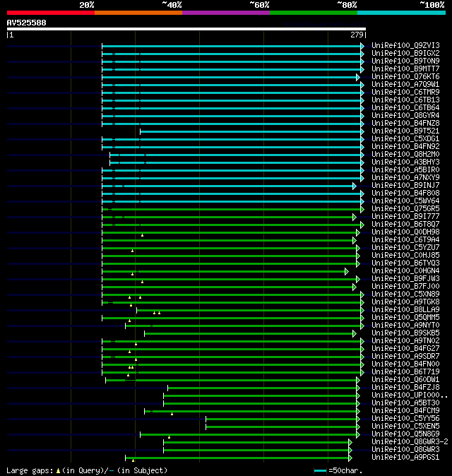Click the UniRef100_A9PGS1 label
452x476 pixels.
[x=405, y=458]
